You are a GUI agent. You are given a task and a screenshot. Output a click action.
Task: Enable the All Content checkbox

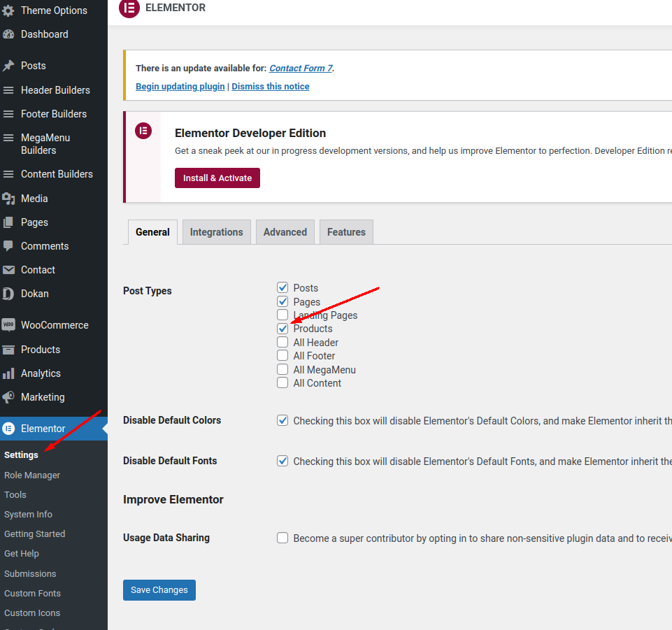[283, 382]
